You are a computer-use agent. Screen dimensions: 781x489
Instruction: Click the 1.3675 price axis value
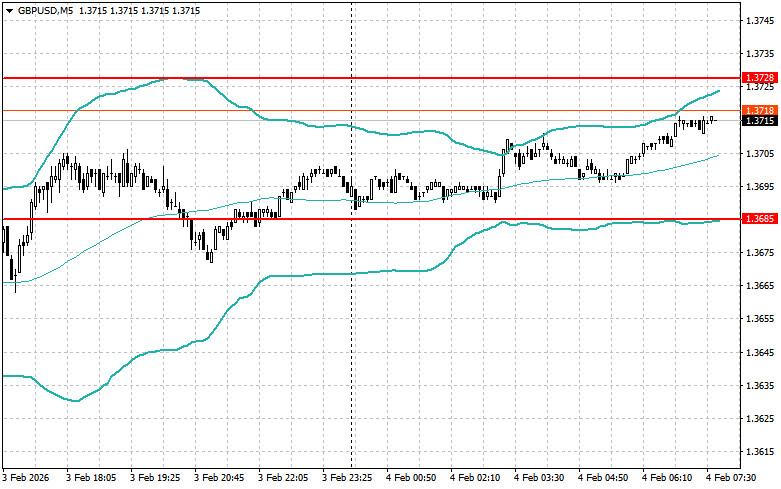click(x=761, y=253)
